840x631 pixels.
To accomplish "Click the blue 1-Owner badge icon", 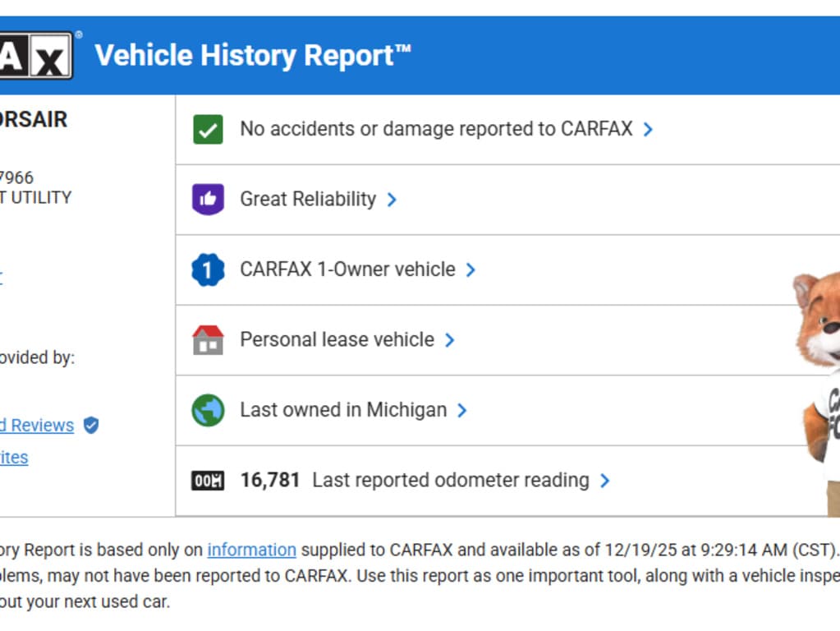I will coord(208,270).
